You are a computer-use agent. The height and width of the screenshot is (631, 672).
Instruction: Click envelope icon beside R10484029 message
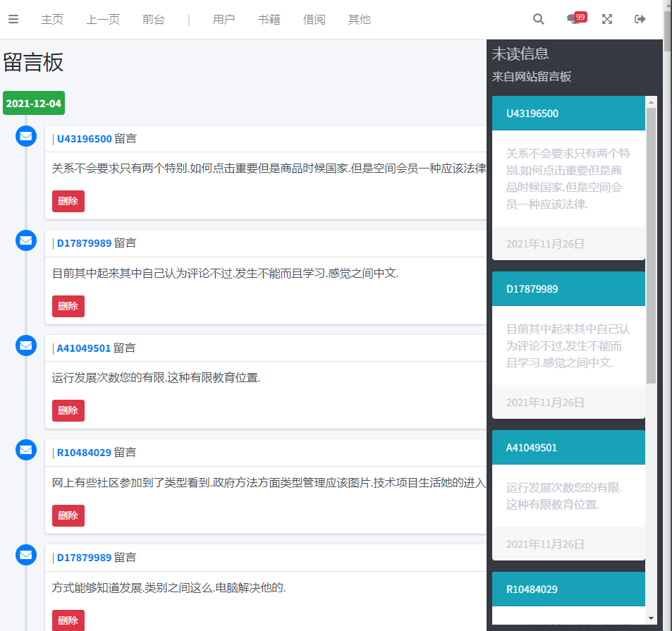(26, 451)
